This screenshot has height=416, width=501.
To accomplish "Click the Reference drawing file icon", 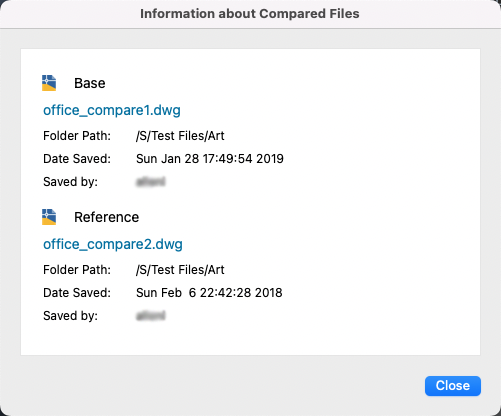I will 49,217.
